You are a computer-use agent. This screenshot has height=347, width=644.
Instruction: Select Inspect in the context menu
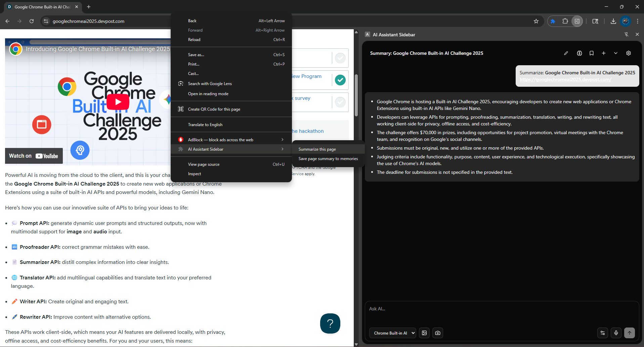(231, 174)
